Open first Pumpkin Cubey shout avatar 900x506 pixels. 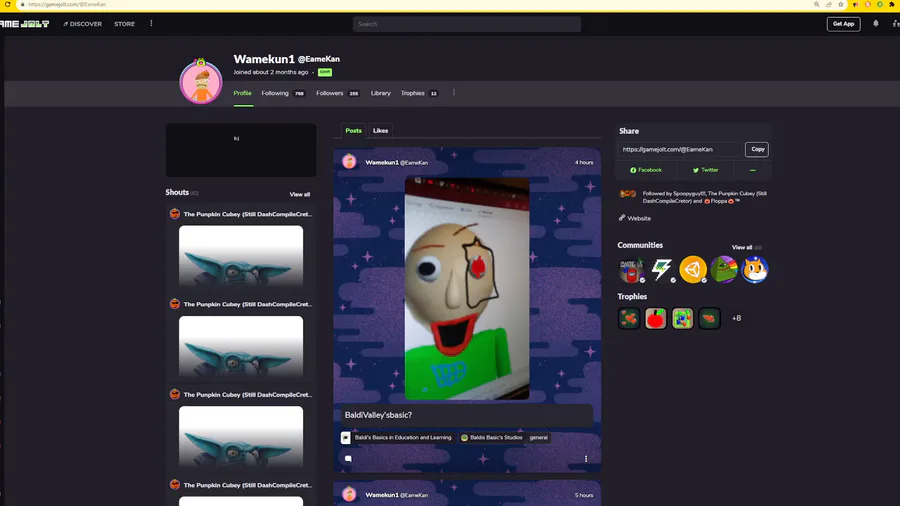click(x=175, y=214)
